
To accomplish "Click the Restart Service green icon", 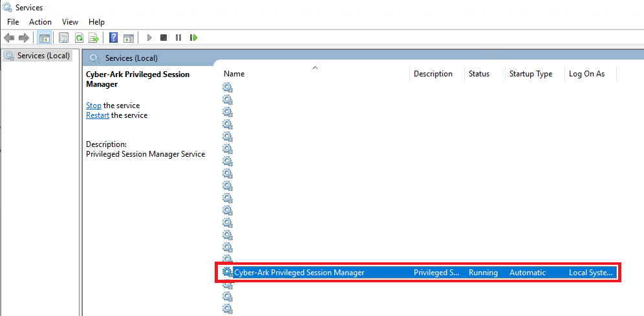I will (x=193, y=38).
